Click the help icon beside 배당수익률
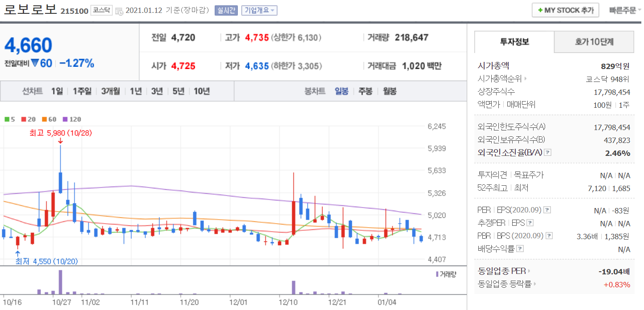Image resolution: width=644 pixels, height=310 pixels. coord(520,249)
